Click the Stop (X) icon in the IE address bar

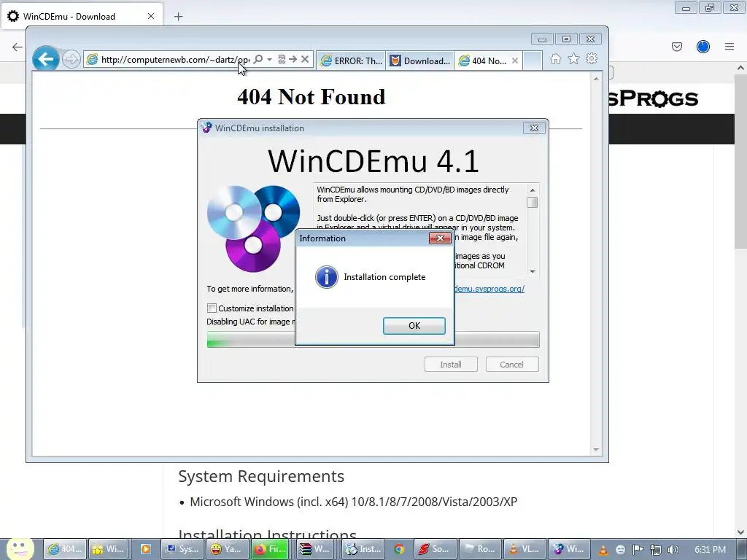[x=305, y=59]
